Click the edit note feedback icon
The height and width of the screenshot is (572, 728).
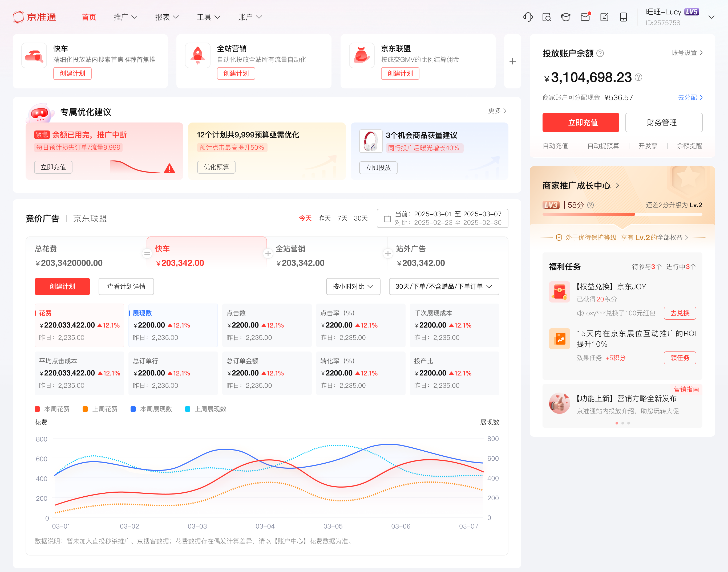click(x=604, y=17)
